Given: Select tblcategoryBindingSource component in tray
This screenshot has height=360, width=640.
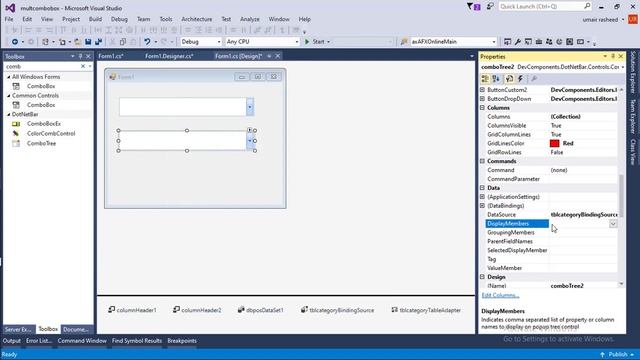Looking at the screenshot, I should tap(338, 310).
